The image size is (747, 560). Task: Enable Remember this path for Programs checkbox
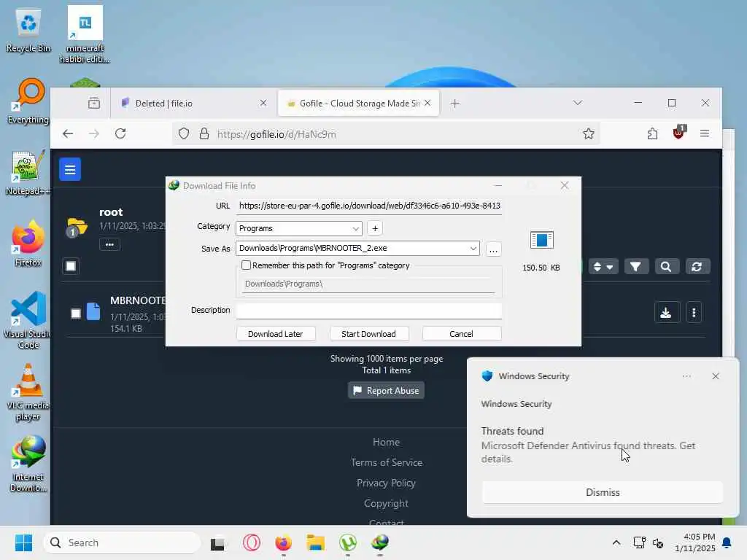(x=246, y=265)
